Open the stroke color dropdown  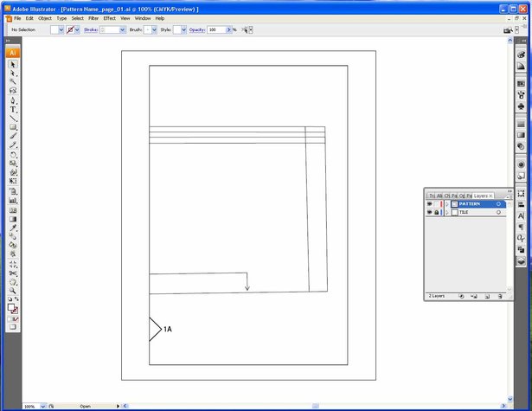click(77, 30)
